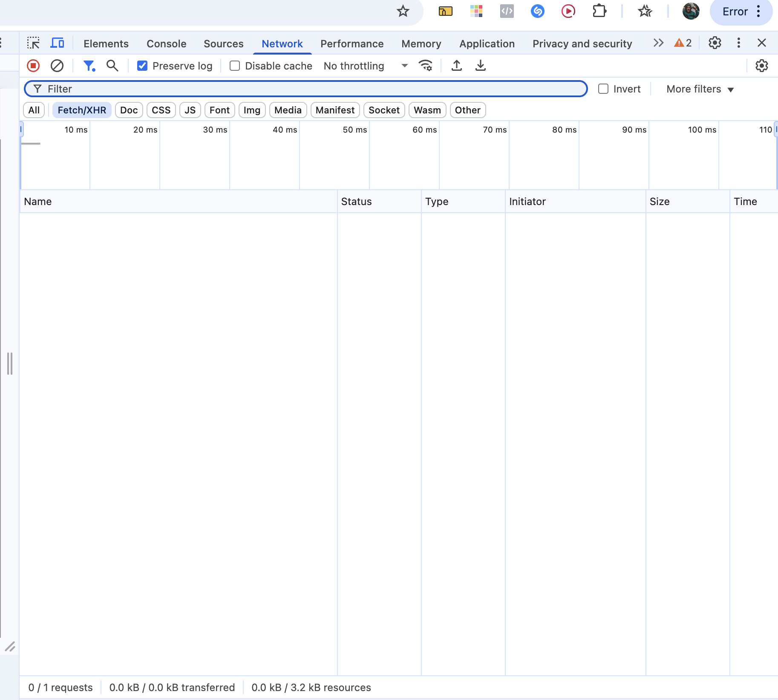Export HAR file with download arrow
This screenshot has width=778, height=700.
[x=481, y=66]
